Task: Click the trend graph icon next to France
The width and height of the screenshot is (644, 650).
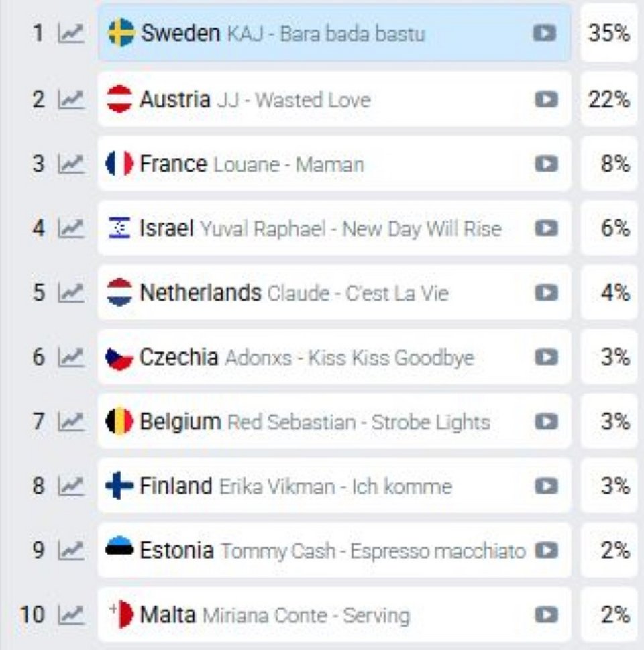Action: pyautogui.click(x=71, y=164)
